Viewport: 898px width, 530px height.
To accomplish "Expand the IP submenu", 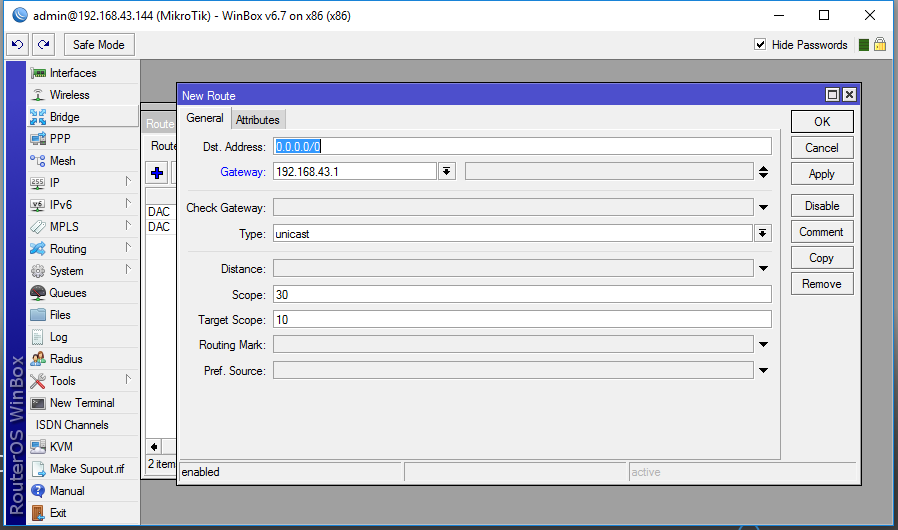I will 128,182.
